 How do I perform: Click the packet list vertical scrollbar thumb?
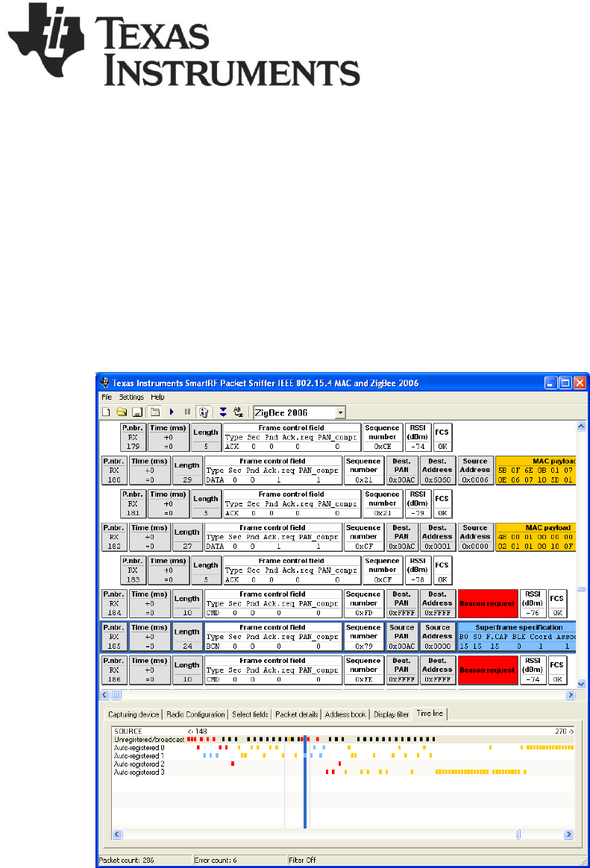click(x=581, y=590)
